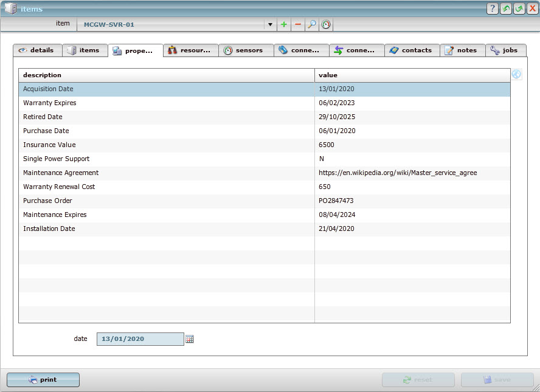540x392 pixels.
Task: Click the help question mark icon
Action: pyautogui.click(x=493, y=9)
